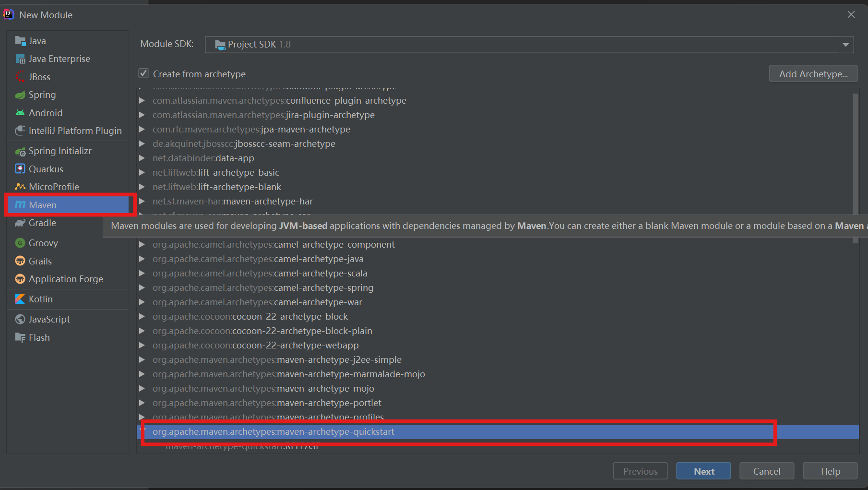Click the Android robot icon
868x490 pixels.
tap(20, 113)
